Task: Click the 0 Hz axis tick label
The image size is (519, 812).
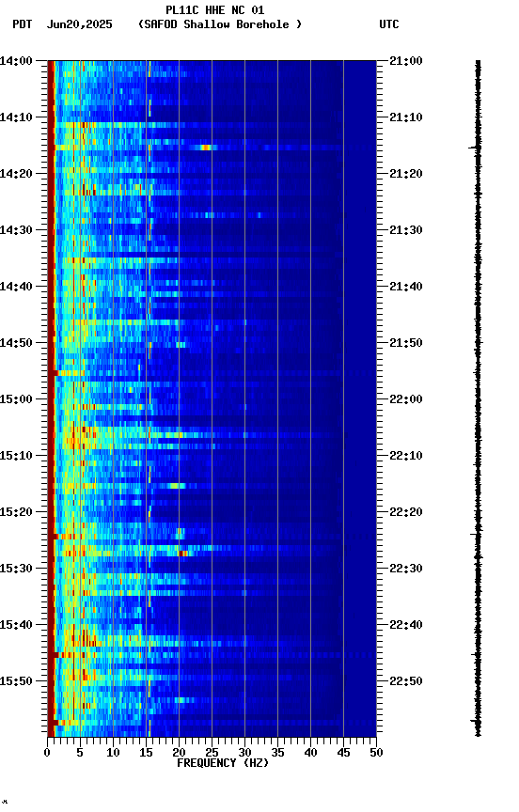Action: pos(47,753)
